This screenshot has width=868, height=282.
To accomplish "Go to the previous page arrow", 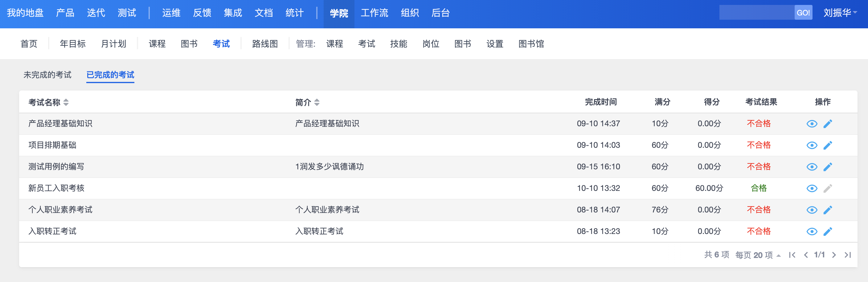I will [806, 255].
